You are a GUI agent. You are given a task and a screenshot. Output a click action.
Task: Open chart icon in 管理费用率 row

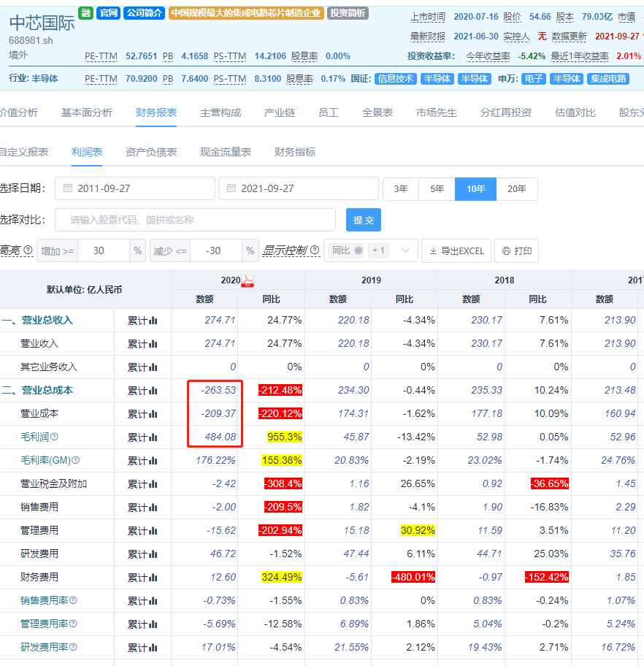click(153, 624)
